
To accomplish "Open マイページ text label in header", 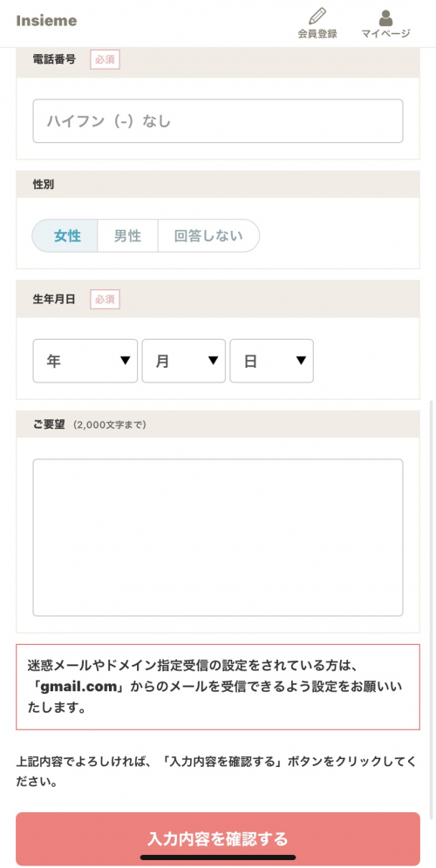I will 386,34.
